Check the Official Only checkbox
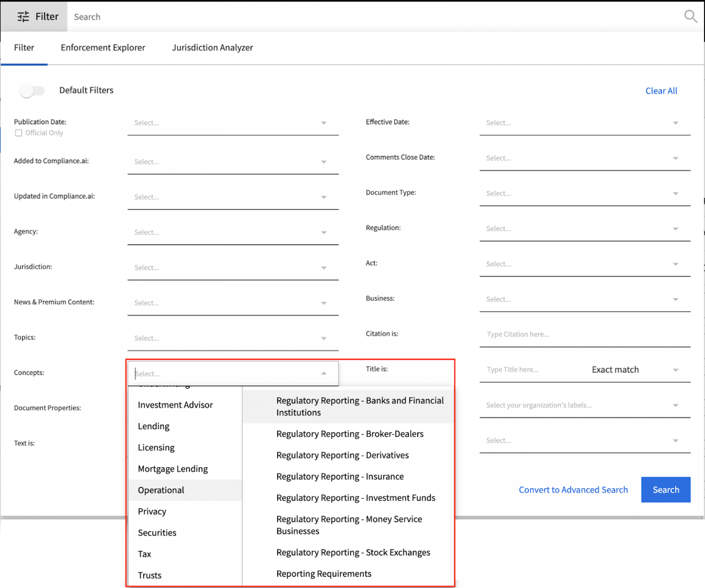 point(19,133)
